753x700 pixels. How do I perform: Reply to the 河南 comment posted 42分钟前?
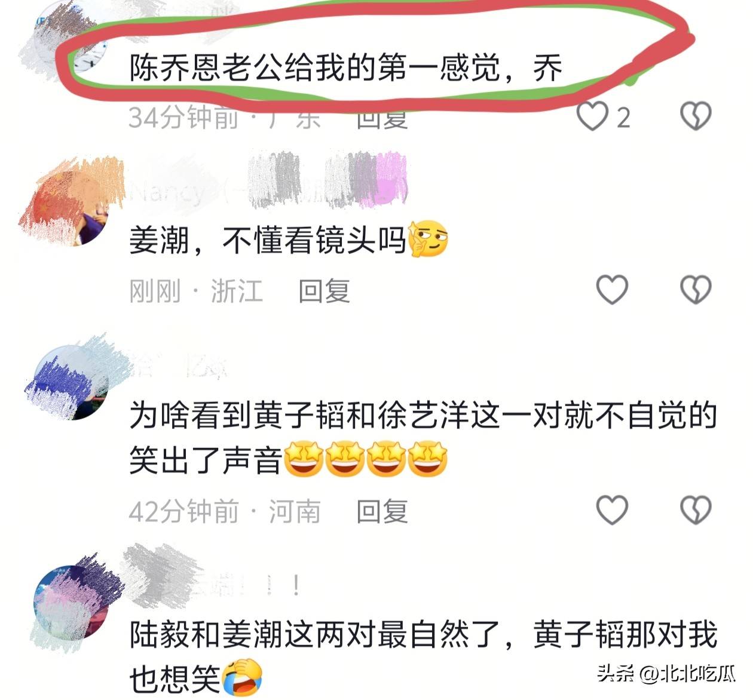(x=382, y=512)
